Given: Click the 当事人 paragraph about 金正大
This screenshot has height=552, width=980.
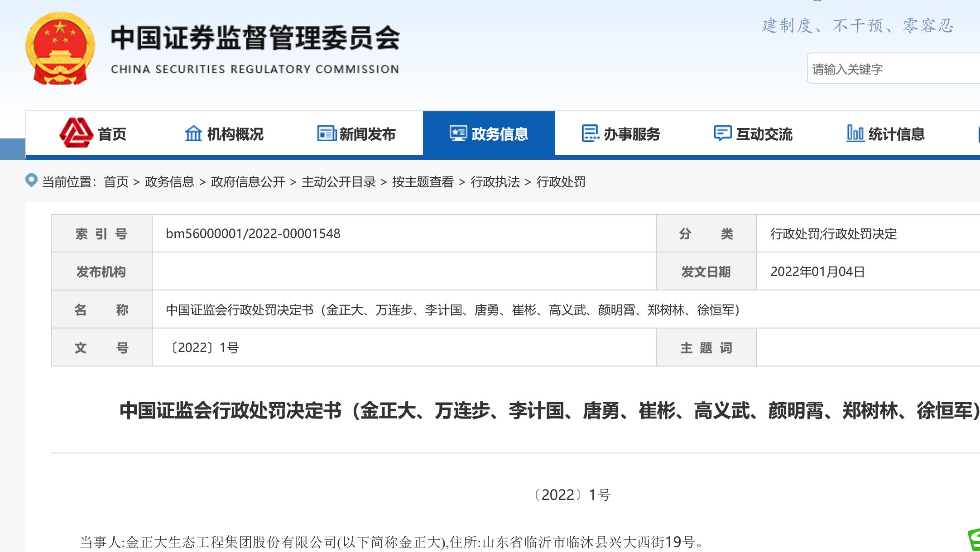Looking at the screenshot, I should (x=392, y=542).
